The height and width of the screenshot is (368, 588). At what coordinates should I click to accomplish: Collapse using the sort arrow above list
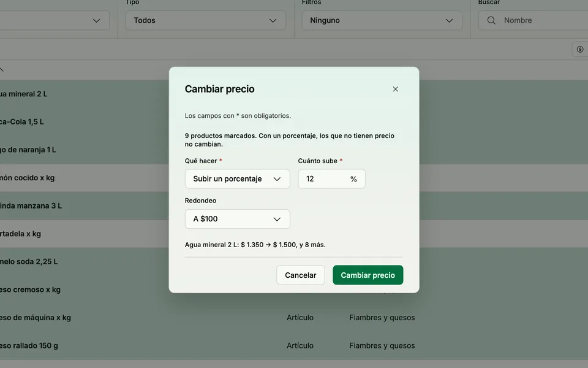pos(1,69)
